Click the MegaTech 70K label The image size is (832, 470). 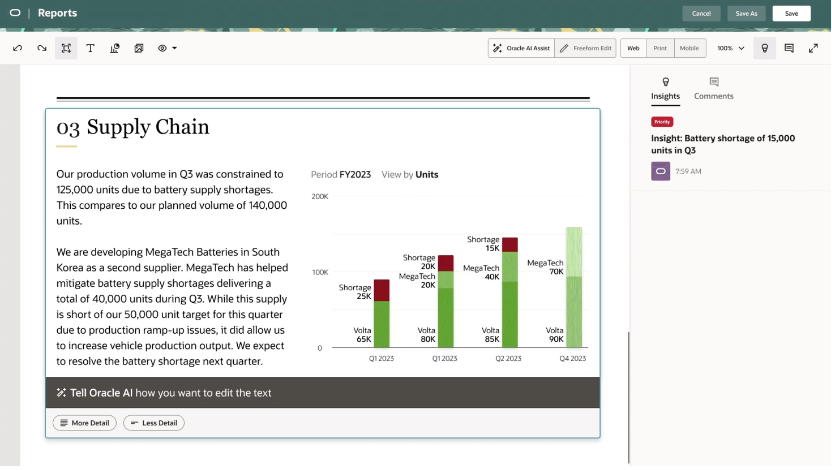(545, 267)
